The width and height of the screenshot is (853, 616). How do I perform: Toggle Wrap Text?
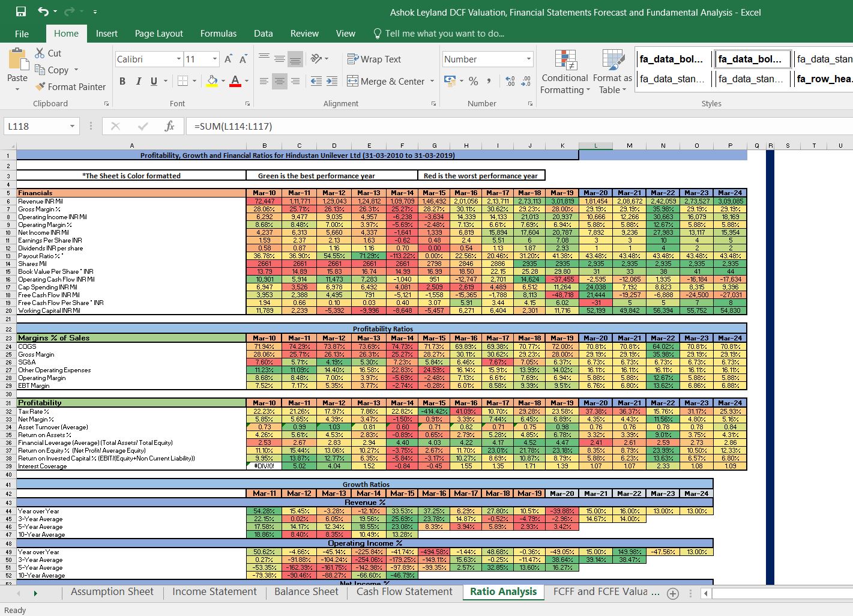(374, 59)
